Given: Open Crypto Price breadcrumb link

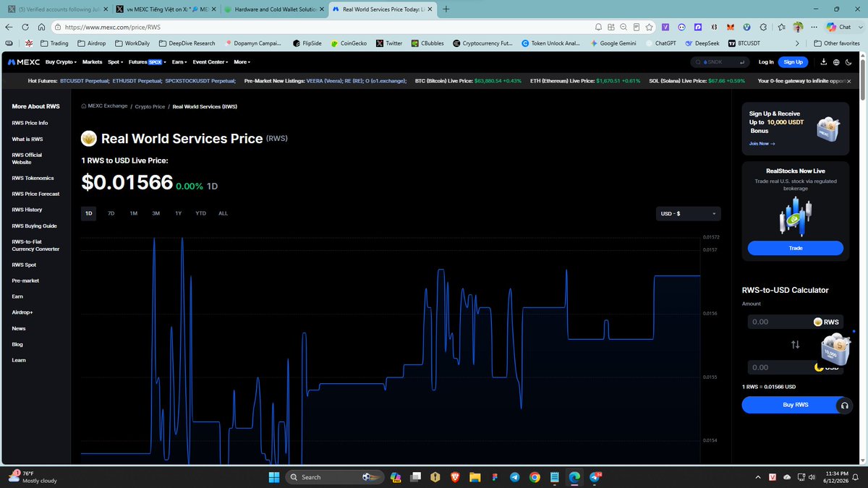Looking at the screenshot, I should (150, 106).
